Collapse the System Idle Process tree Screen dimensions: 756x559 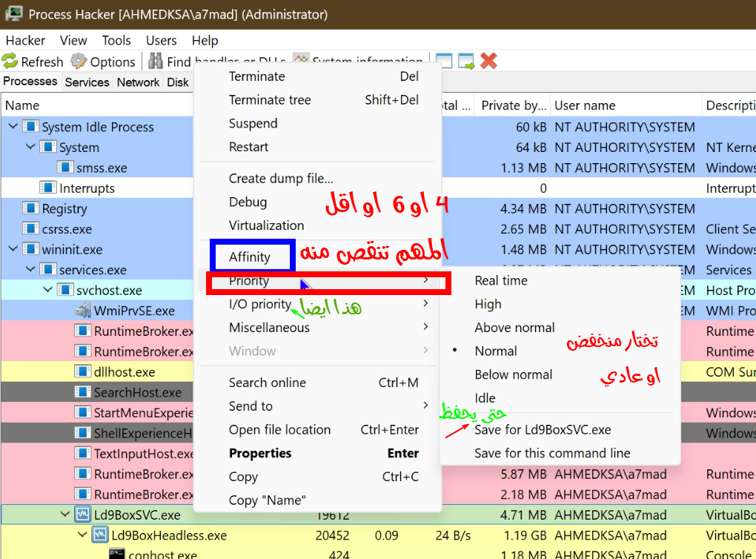(x=13, y=126)
